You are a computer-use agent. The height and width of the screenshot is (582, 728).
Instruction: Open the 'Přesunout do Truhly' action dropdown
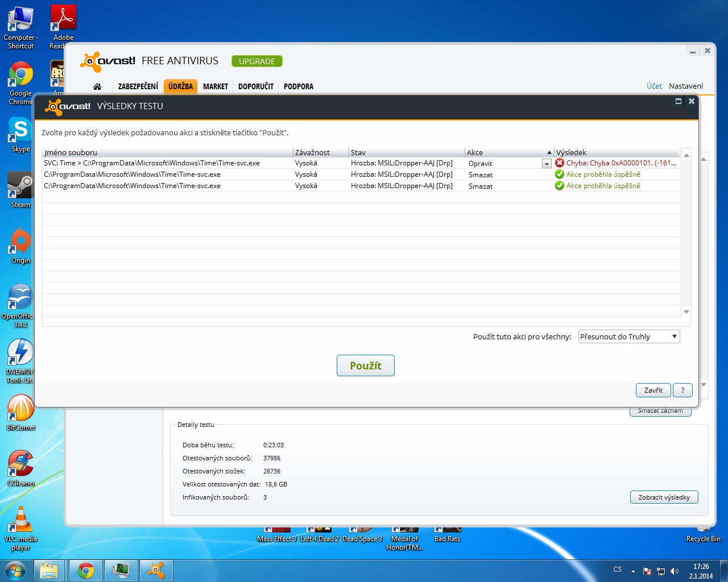click(x=629, y=336)
